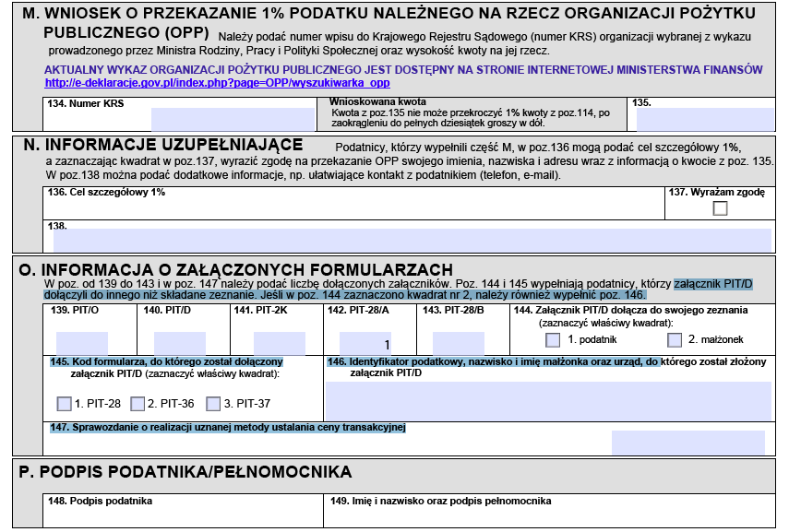
Task: Click the Numer KRS input field (134)
Action: pyautogui.click(x=233, y=120)
